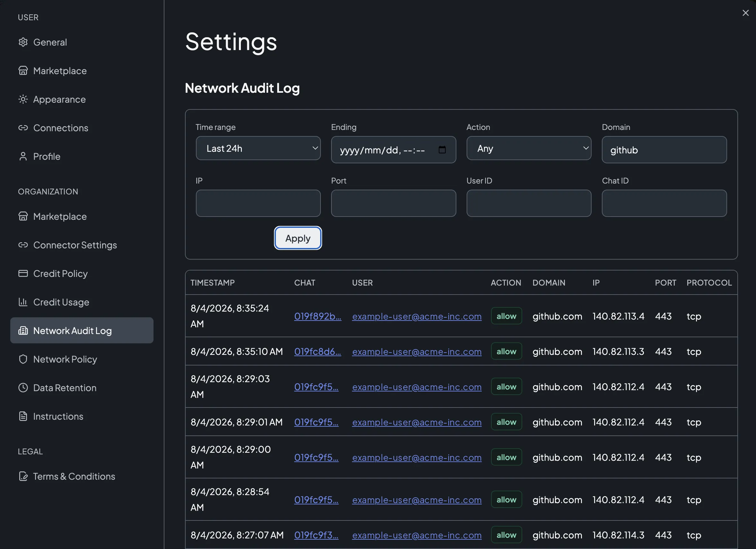Click the Appearance sun icon
This screenshot has width=756, height=549.
[23, 99]
